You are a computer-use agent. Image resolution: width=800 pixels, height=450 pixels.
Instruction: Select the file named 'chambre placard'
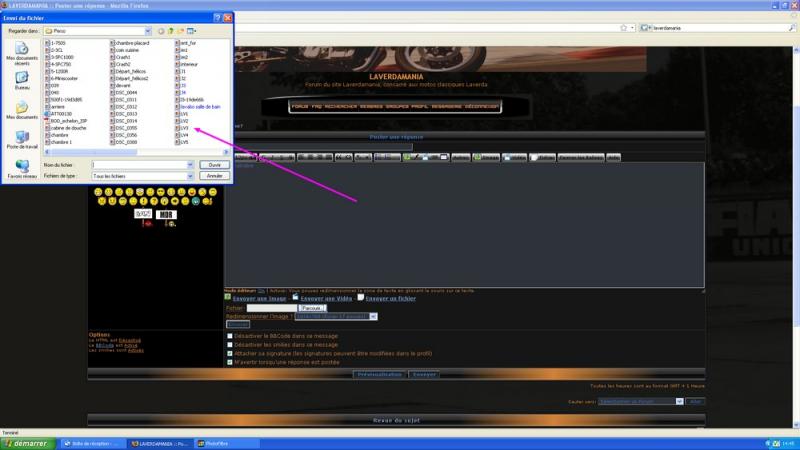point(130,43)
